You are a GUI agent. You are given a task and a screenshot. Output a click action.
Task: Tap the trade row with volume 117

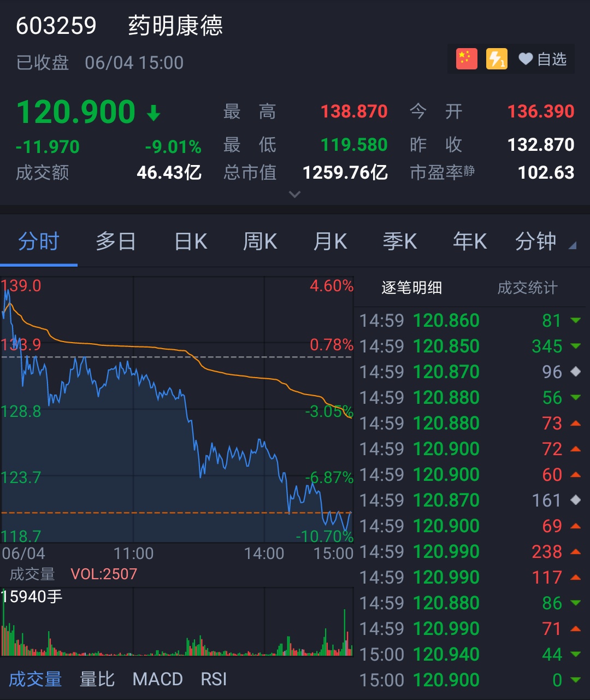tap(472, 577)
